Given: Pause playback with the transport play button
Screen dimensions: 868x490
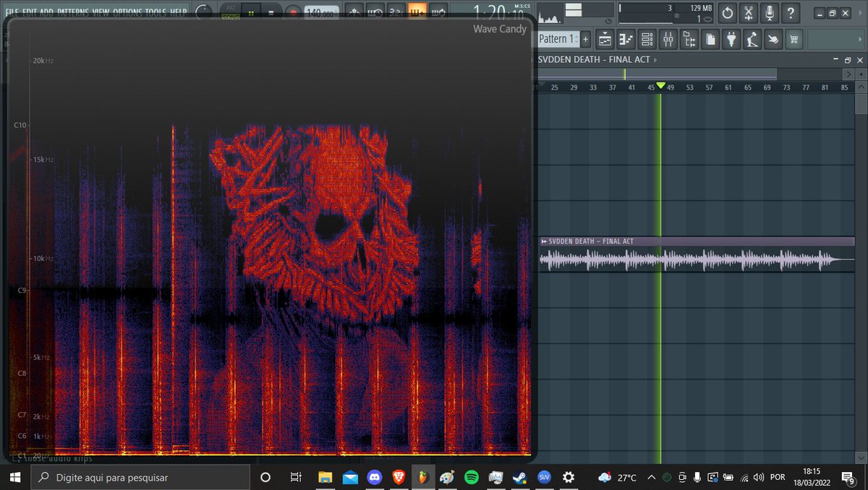Looking at the screenshot, I should pyautogui.click(x=251, y=13).
